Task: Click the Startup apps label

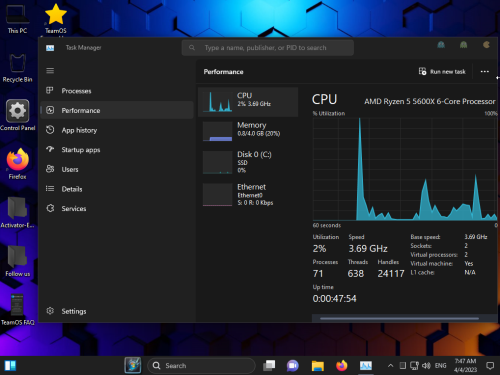Action: coord(81,150)
